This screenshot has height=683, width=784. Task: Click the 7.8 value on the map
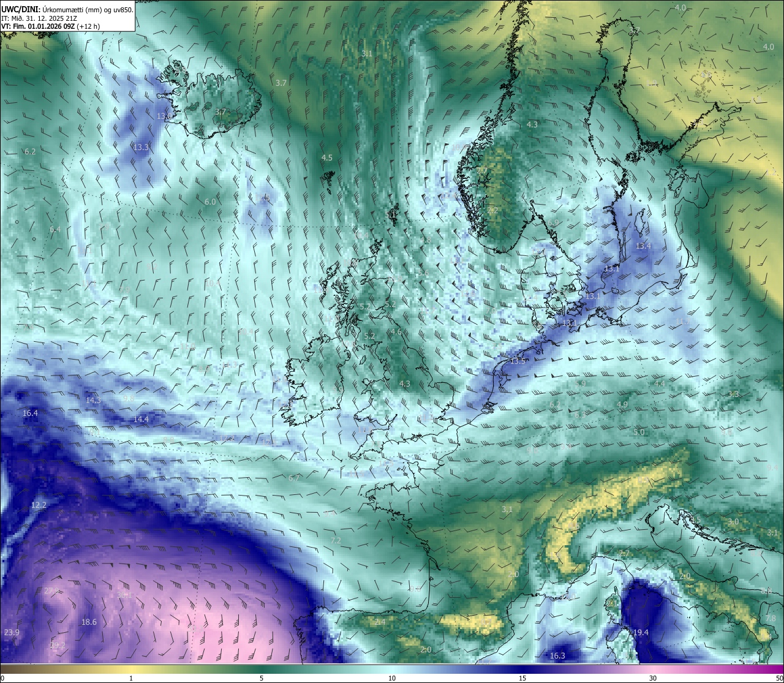(x=771, y=619)
